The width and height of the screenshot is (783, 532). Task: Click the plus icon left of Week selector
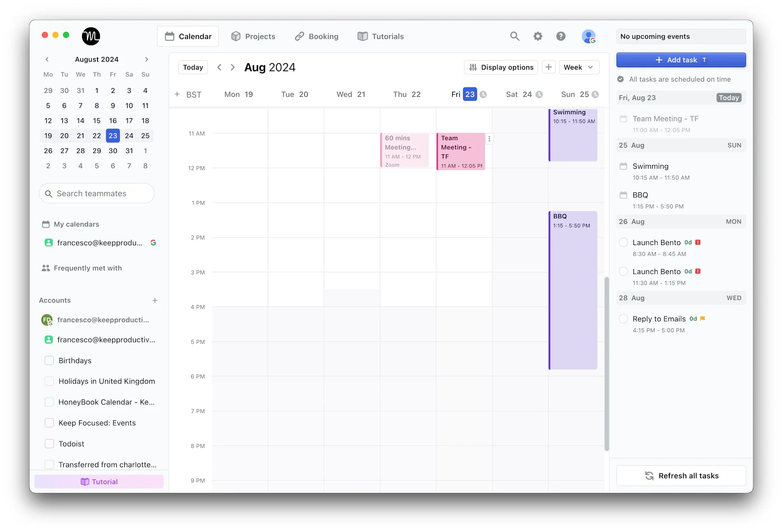(549, 67)
